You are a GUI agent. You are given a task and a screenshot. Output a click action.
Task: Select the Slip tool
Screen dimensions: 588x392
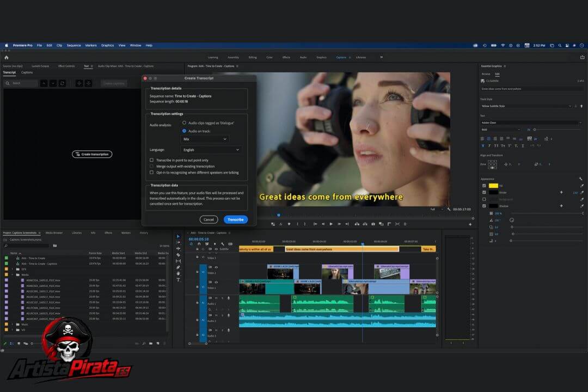pos(178,261)
